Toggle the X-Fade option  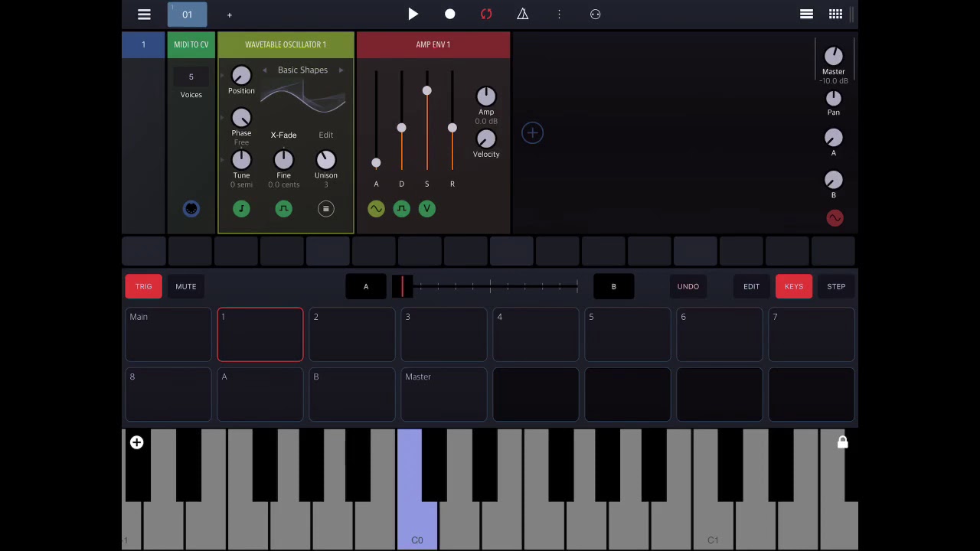click(283, 135)
